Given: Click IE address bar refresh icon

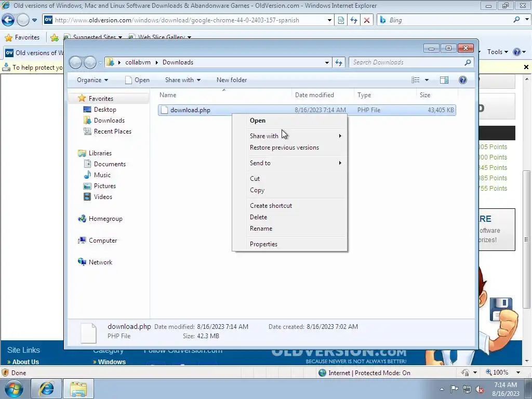Looking at the screenshot, I should click(x=354, y=20).
